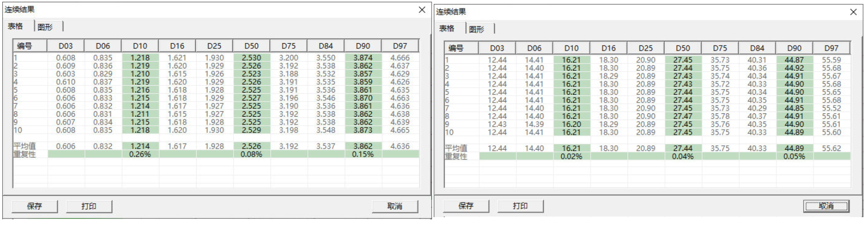Select D97 column header in right table

pos(831,48)
